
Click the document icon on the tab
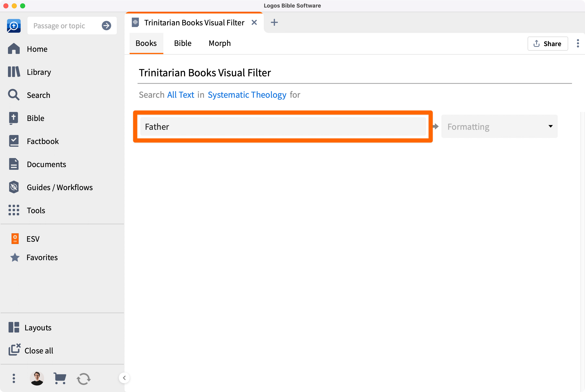135,22
